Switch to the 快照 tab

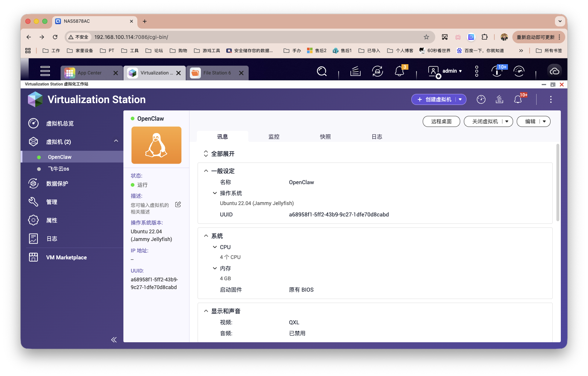point(325,136)
